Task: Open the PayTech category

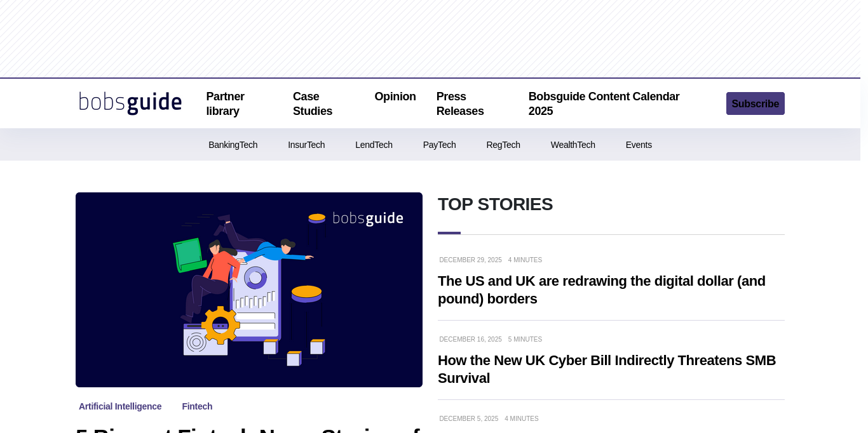Action: click(439, 145)
